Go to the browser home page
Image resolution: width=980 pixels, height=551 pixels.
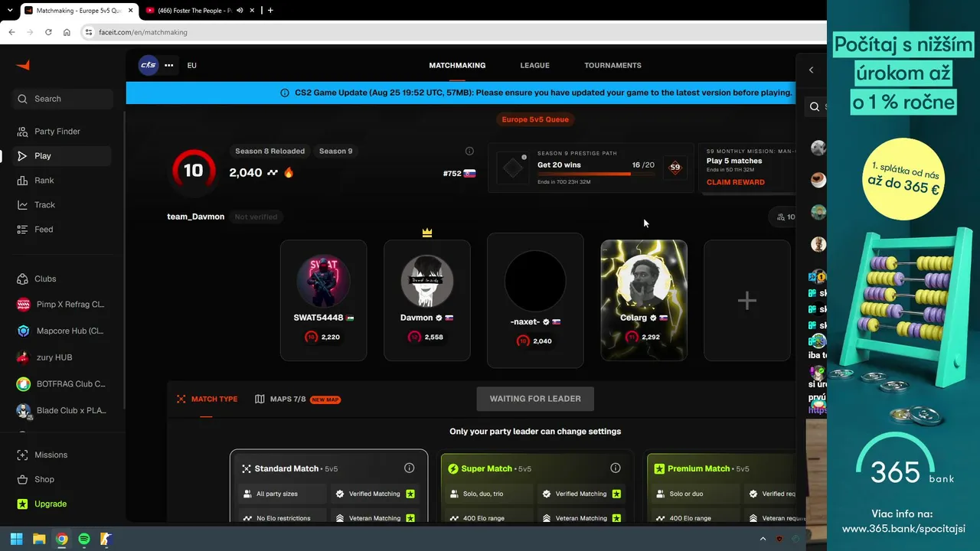click(x=67, y=32)
